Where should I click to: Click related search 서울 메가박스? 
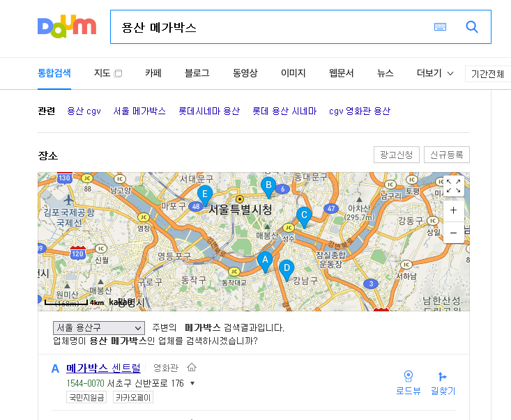[139, 111]
